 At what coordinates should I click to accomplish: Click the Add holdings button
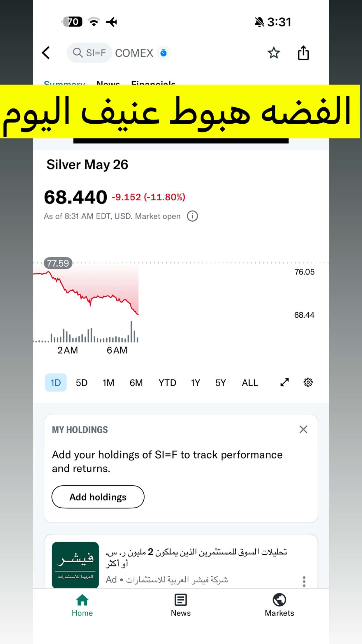pos(98,497)
